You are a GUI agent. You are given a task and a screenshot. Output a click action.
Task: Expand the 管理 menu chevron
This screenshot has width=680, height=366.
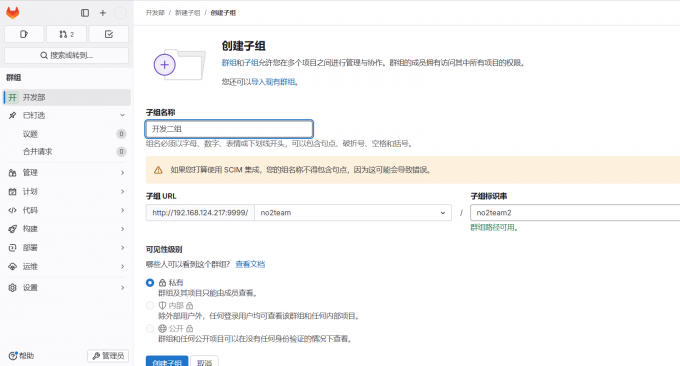point(122,173)
